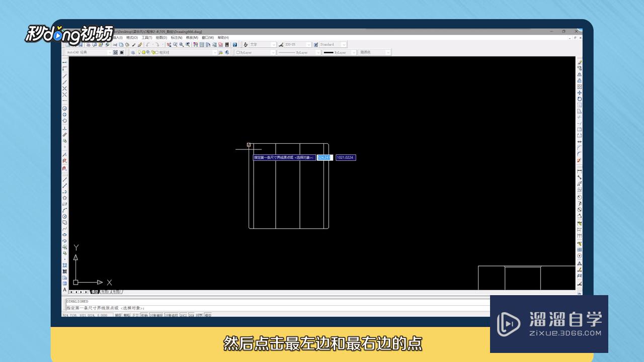Toggle 捕捉 snap mode in status bar
The width and height of the screenshot is (644, 362).
118,315
